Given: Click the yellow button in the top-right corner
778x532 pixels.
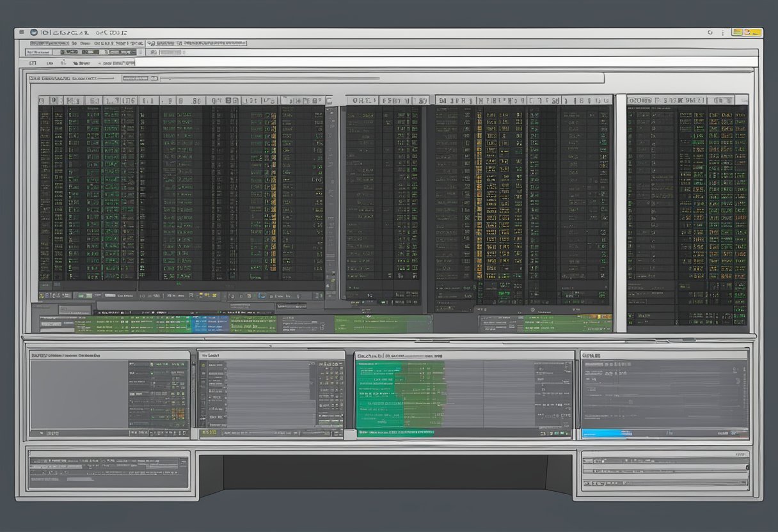Looking at the screenshot, I should click(x=754, y=31).
